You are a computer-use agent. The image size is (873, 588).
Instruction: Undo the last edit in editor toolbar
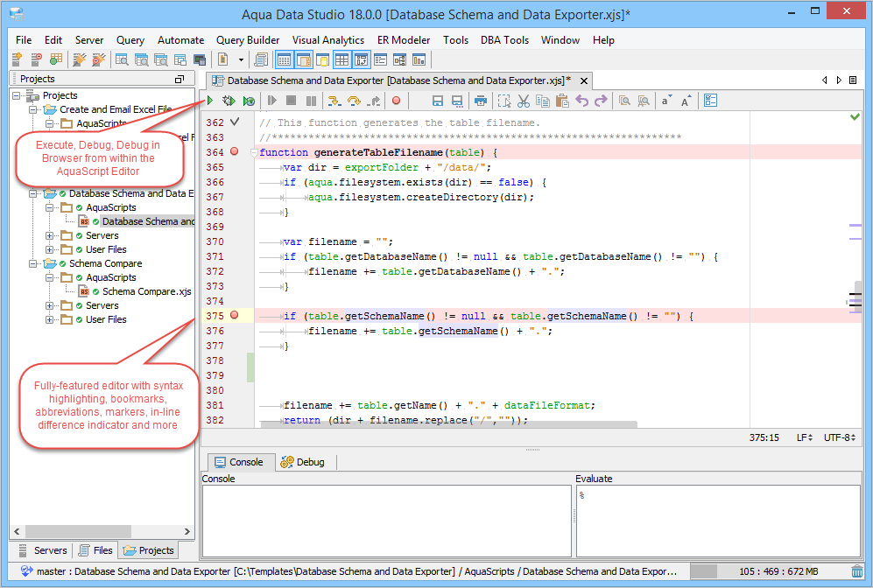[x=581, y=101]
